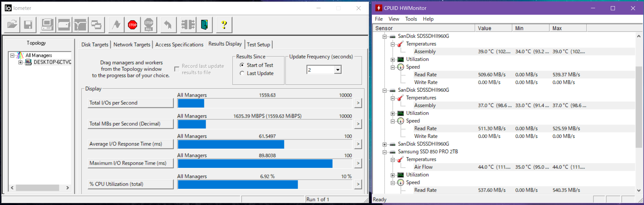
Task: Select the Start of Test radio option
Action: 242,65
